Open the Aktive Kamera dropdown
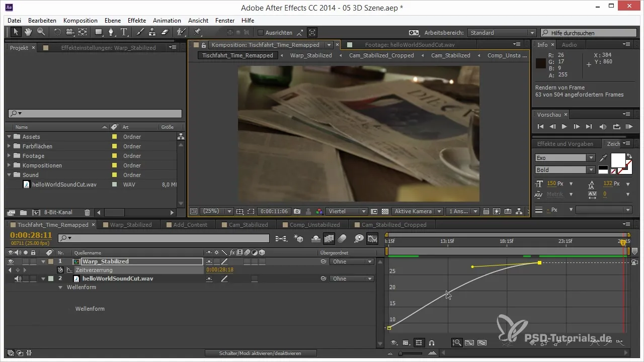The width and height of the screenshot is (644, 362). 418,212
